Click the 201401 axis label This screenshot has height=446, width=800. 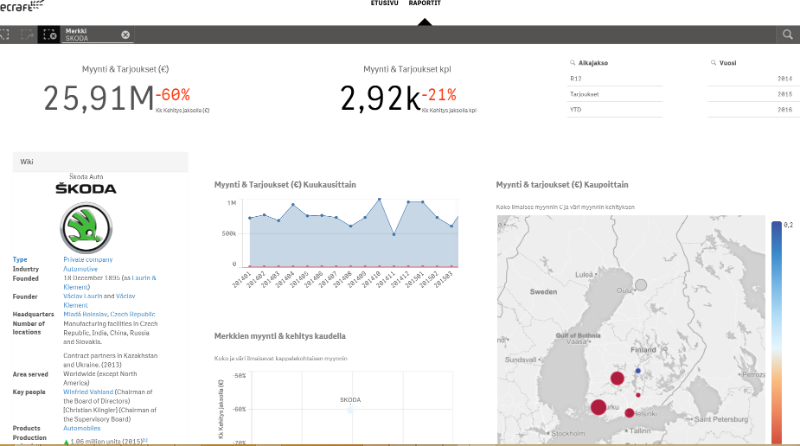point(241,280)
